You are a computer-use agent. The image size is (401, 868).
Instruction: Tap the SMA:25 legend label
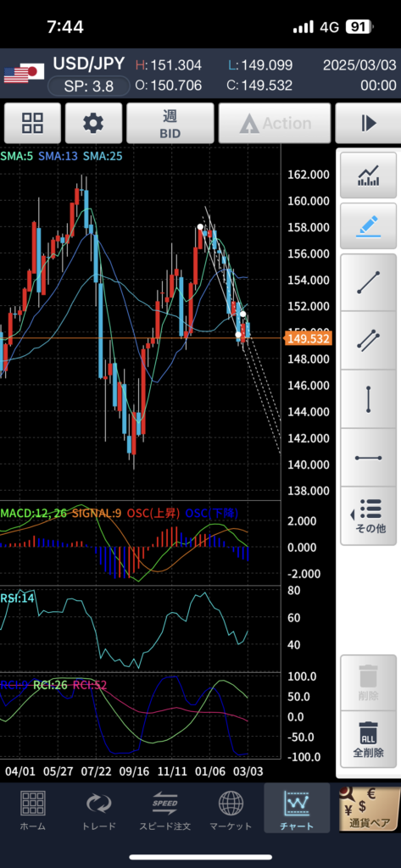pos(103,156)
